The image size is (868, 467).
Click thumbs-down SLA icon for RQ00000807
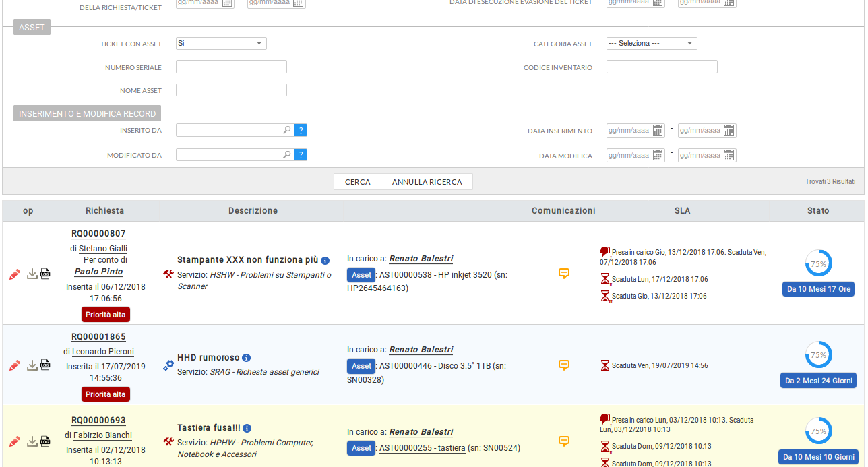(x=604, y=252)
